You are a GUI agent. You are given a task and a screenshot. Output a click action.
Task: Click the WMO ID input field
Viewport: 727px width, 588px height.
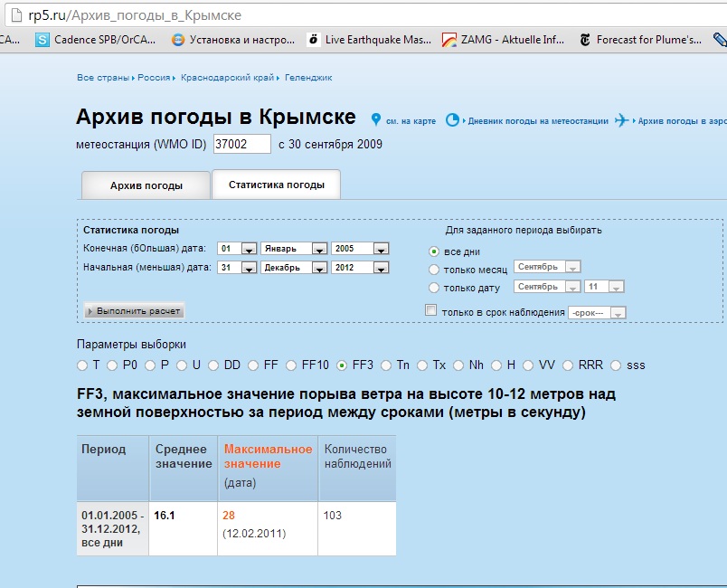(x=241, y=145)
